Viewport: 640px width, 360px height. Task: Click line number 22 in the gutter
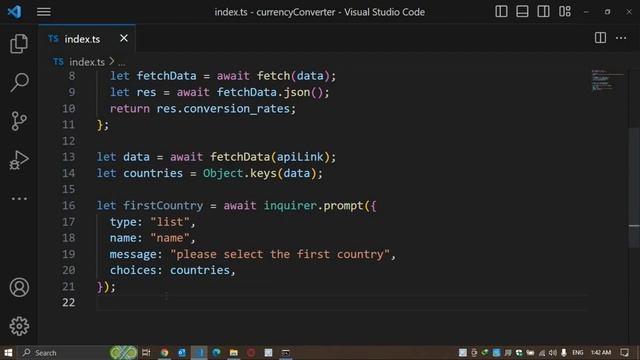click(x=69, y=302)
